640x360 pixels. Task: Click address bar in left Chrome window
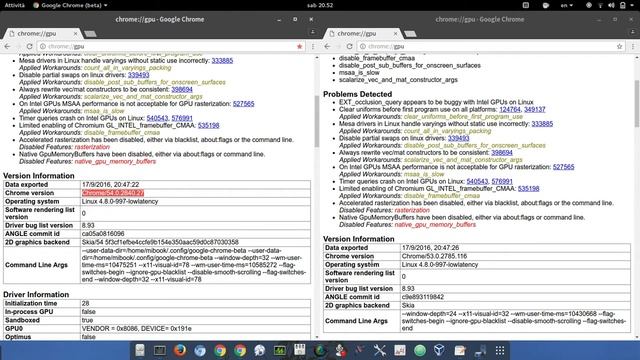[x=171, y=47]
